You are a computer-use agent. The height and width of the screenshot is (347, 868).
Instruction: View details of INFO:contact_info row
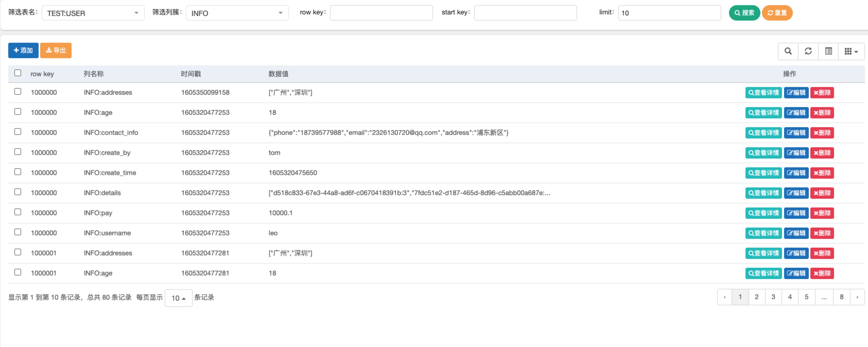point(763,133)
